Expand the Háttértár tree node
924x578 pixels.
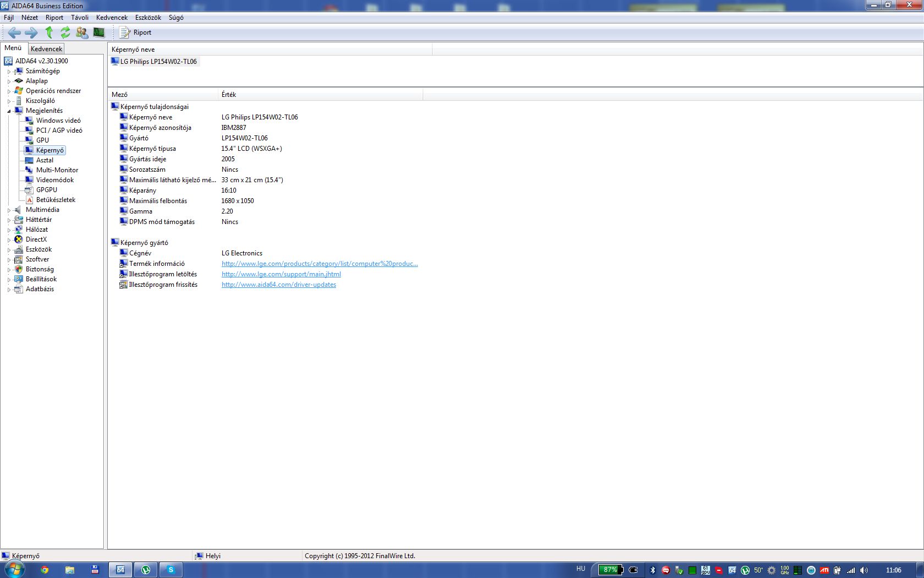pos(9,220)
